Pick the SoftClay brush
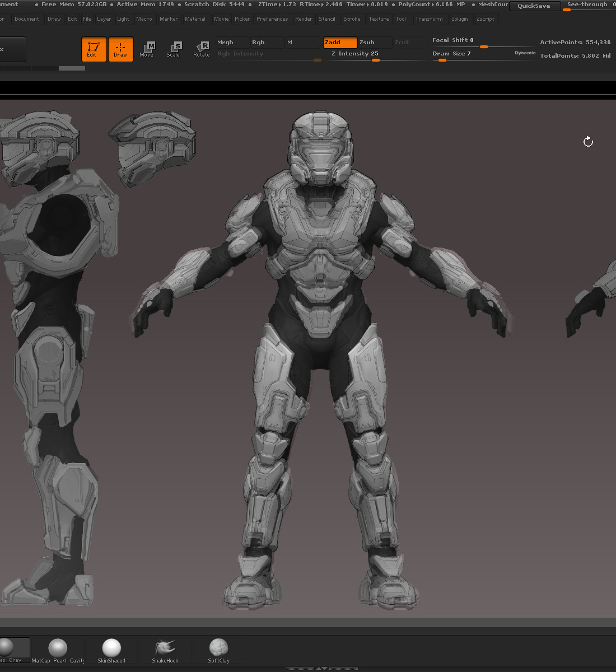This screenshot has width=616, height=672. tap(219, 650)
